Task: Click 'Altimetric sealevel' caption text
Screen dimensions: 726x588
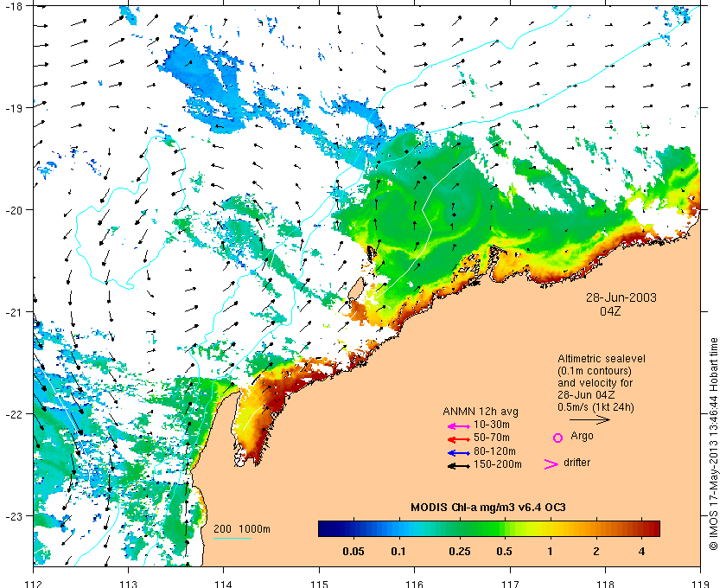Action: point(601,359)
